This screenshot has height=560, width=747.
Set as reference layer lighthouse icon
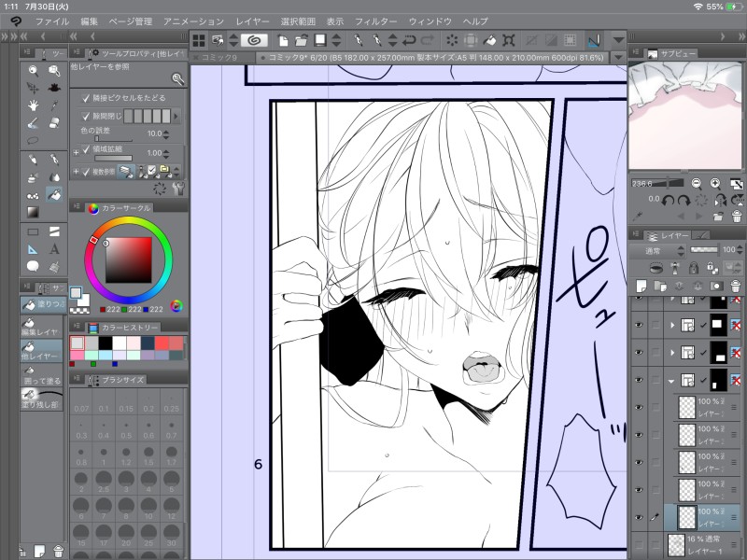click(675, 268)
